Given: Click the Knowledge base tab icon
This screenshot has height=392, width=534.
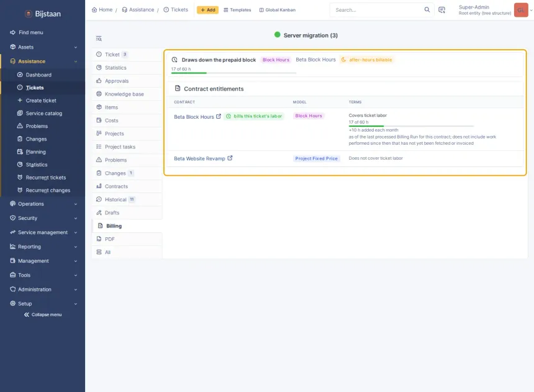Looking at the screenshot, I should click(99, 94).
